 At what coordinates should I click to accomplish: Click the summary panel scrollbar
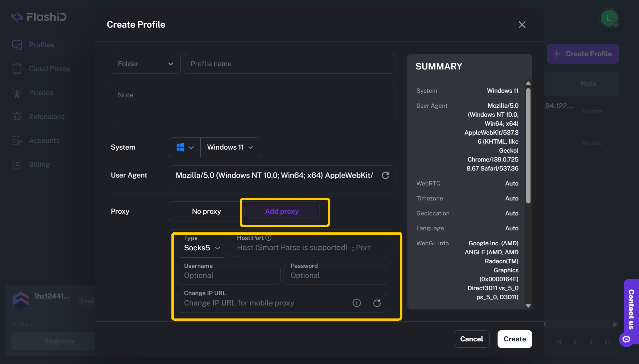528,146
